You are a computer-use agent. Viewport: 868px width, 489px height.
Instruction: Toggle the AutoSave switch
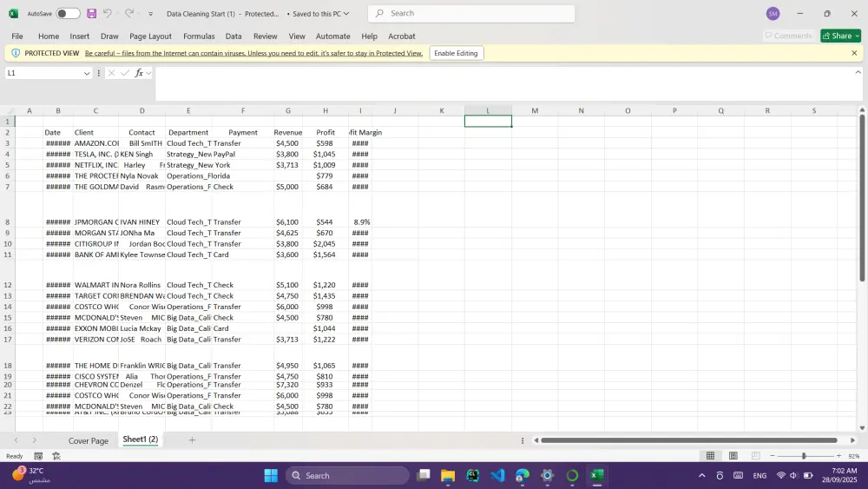pyautogui.click(x=68, y=13)
